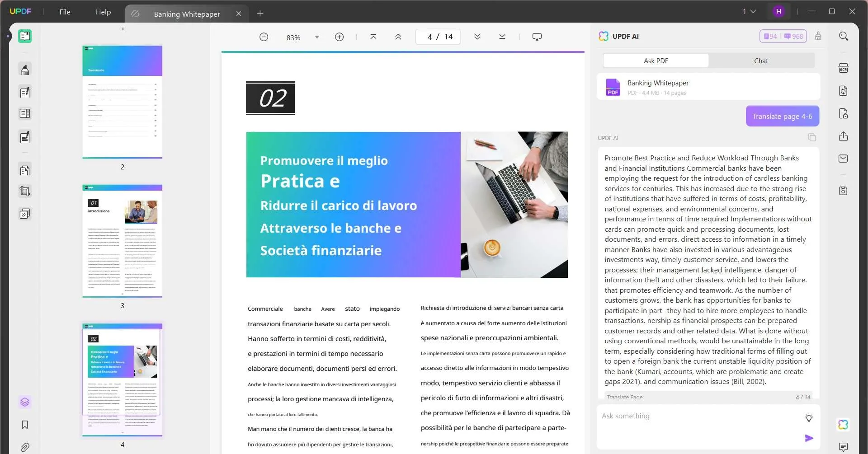The image size is (868, 454).
Task: Toggle the prompt suggestions lightbulb
Action: tap(809, 418)
